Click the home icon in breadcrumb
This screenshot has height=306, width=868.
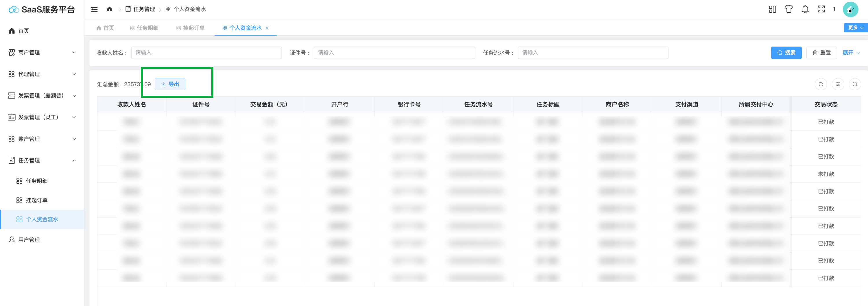coord(110,10)
